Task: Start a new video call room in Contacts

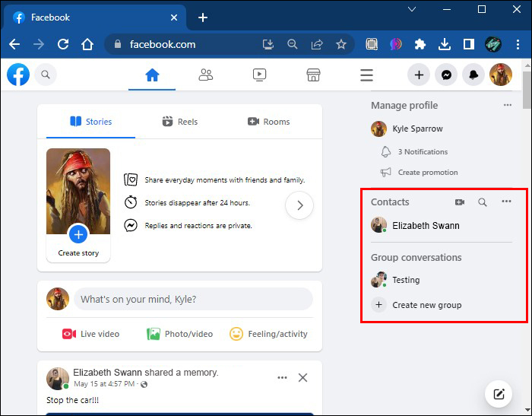Action: [460, 202]
